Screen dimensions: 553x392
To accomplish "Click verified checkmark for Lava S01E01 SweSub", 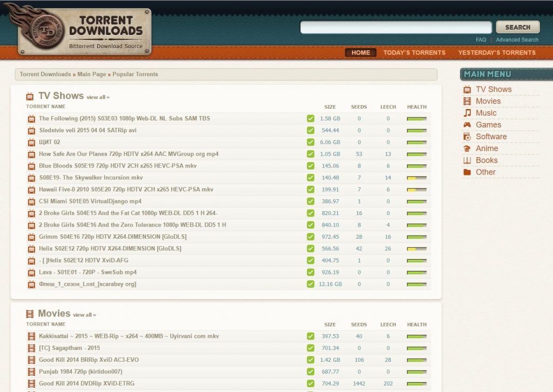I will (311, 272).
